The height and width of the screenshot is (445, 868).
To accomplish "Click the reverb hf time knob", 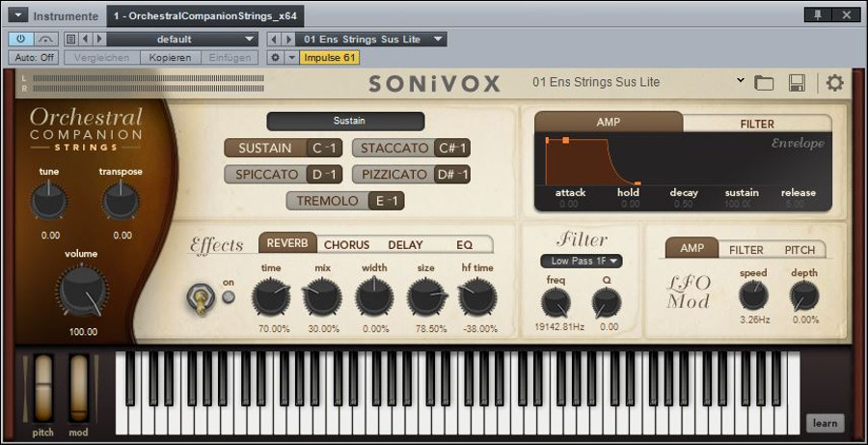I will (477, 297).
